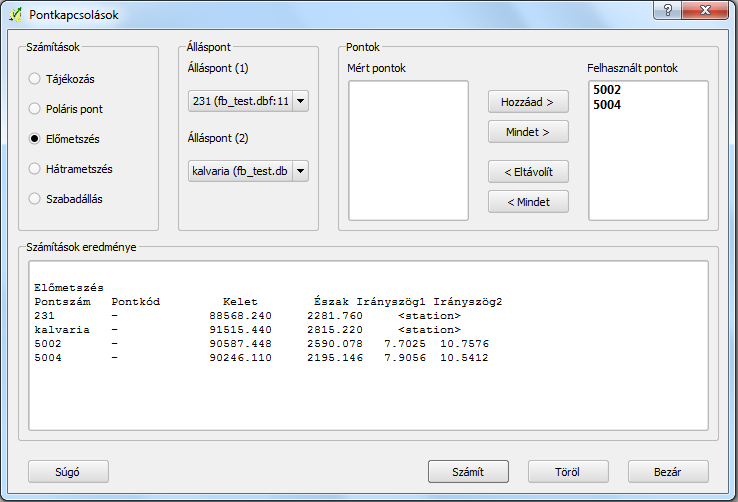738x502 pixels.
Task: Select point 5002 in Felhasznált pontok
Action: coord(606,90)
